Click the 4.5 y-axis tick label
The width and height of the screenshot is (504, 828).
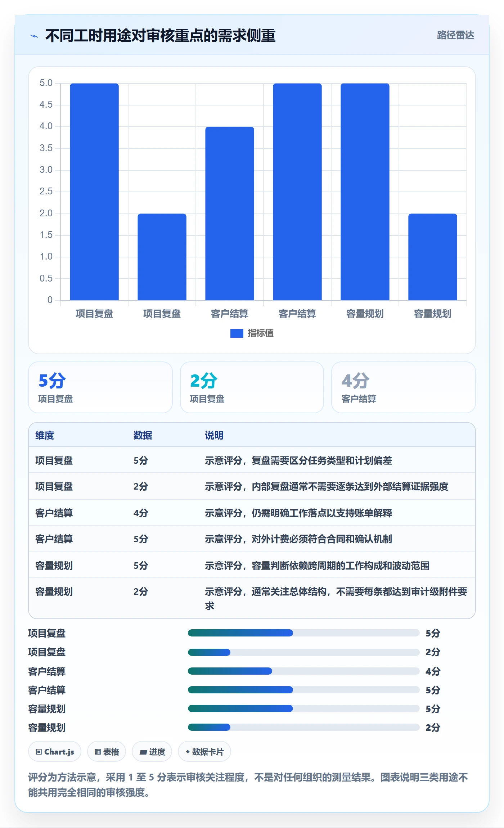click(x=46, y=105)
